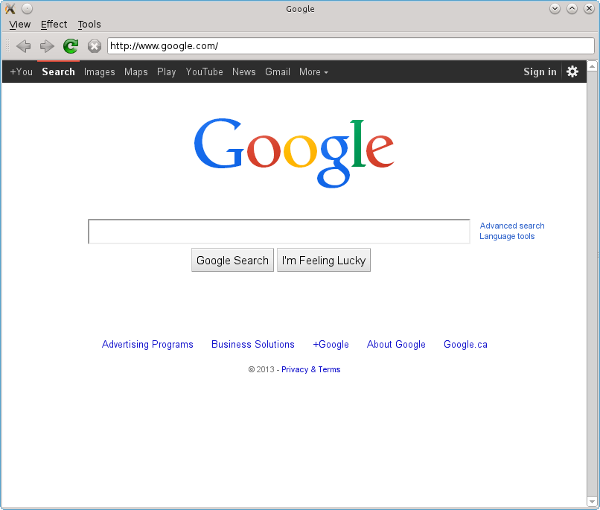The width and height of the screenshot is (600, 510).
Task: Open Google settings gear icon
Action: [x=572, y=72]
